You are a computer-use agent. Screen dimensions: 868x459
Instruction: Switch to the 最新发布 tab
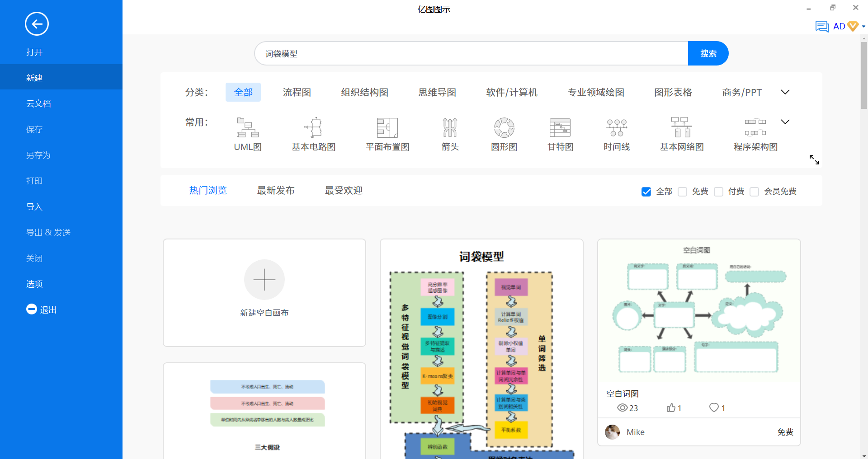pyautogui.click(x=276, y=191)
